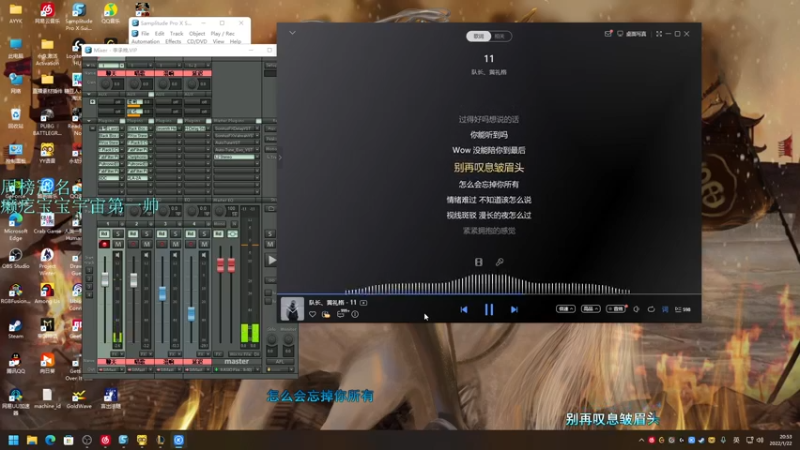Collapse the lyrics view with the top-left chevron
This screenshot has height=450, width=800.
pyautogui.click(x=292, y=33)
